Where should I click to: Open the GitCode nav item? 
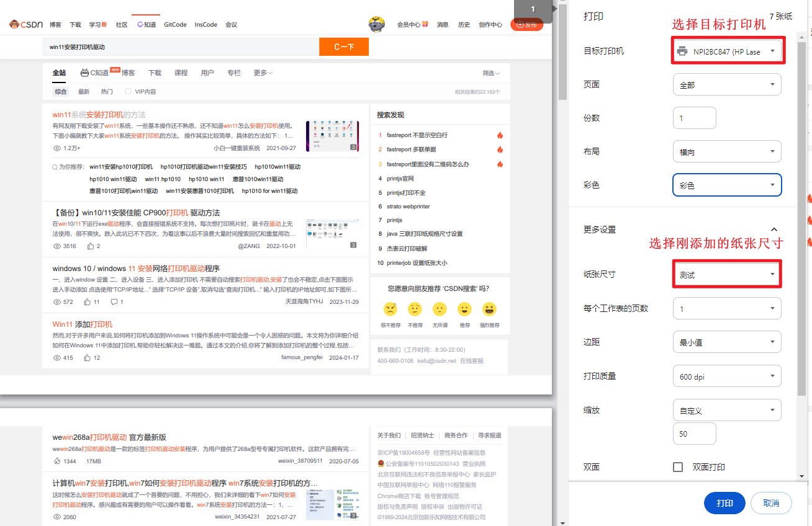click(x=175, y=25)
